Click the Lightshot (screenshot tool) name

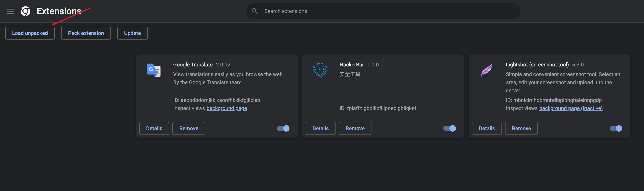click(x=537, y=65)
